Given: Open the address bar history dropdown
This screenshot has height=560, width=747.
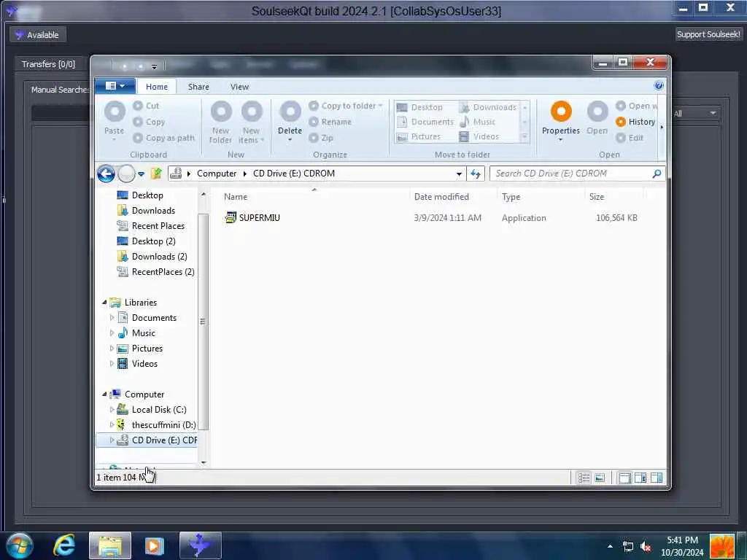Looking at the screenshot, I should (x=459, y=174).
